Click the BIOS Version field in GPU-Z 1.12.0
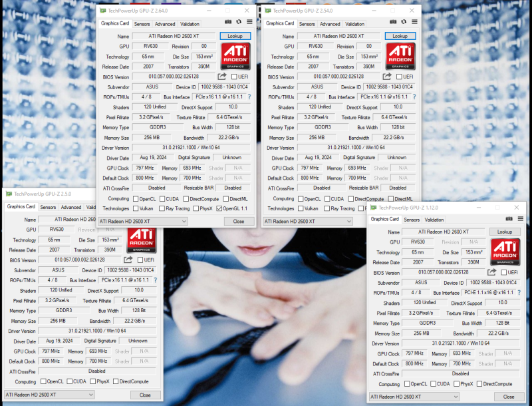 pos(443,272)
